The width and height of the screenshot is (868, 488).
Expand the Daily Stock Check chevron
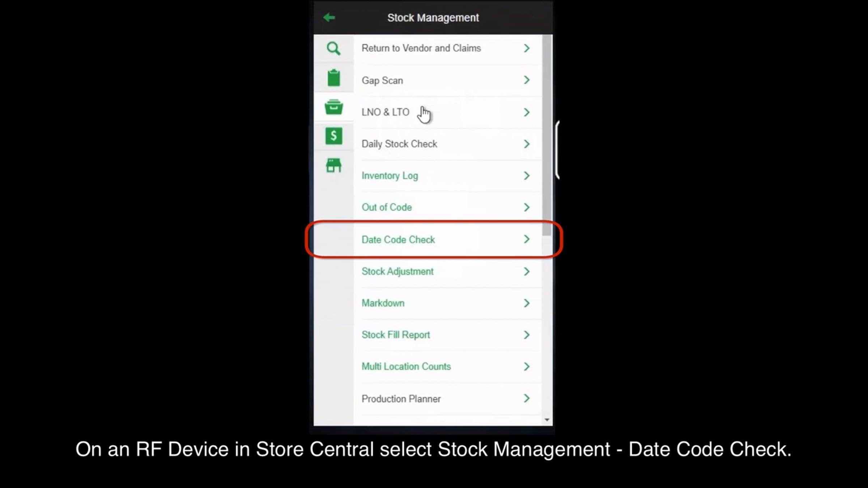click(x=527, y=144)
